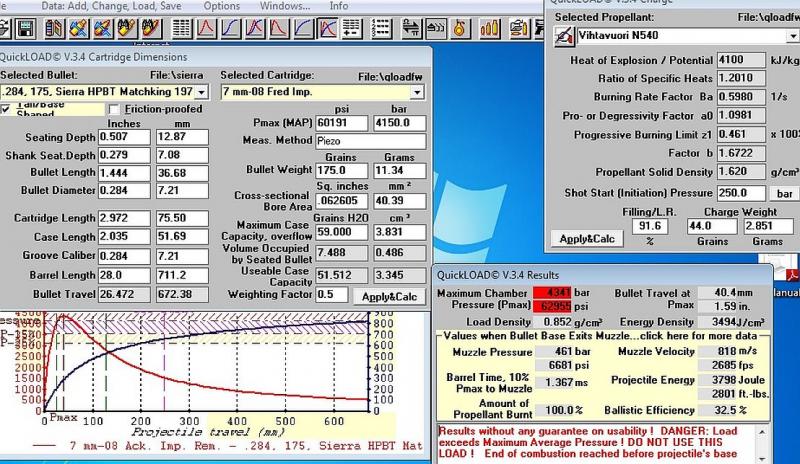Open the Info menu

(339, 6)
